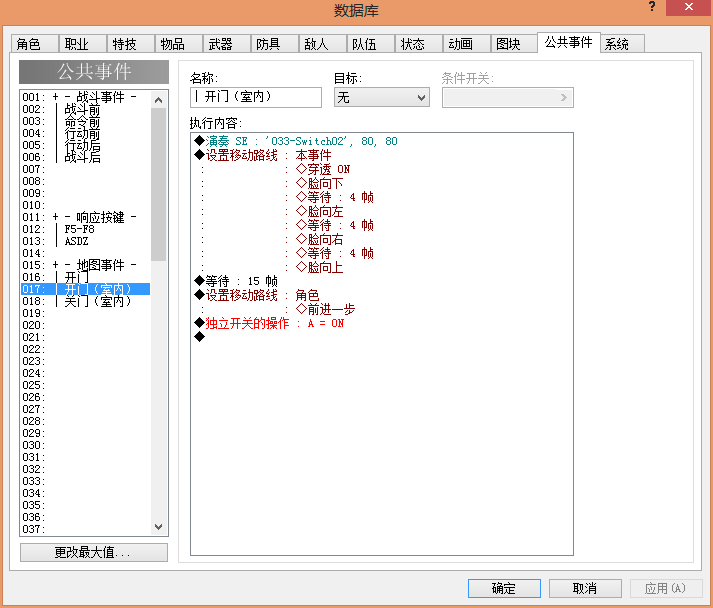Click the 更改最大值... button
Image resolution: width=713 pixels, height=608 pixels.
pyautogui.click(x=94, y=553)
